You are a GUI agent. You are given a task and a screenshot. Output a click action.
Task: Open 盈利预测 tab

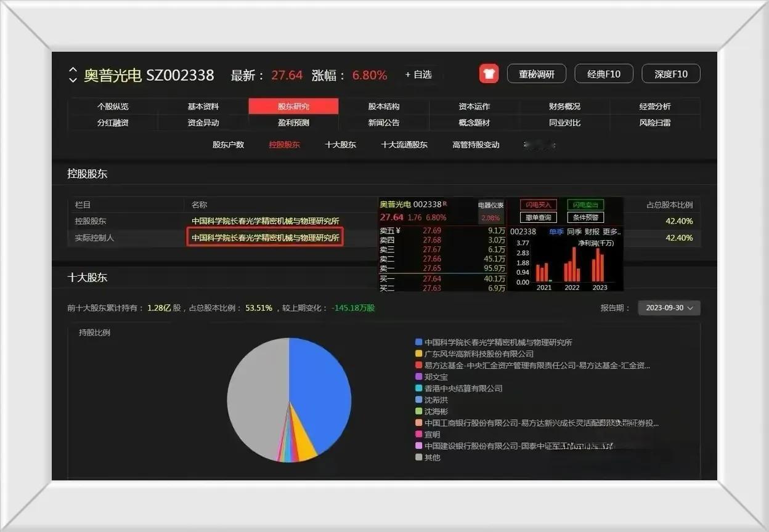coord(293,123)
